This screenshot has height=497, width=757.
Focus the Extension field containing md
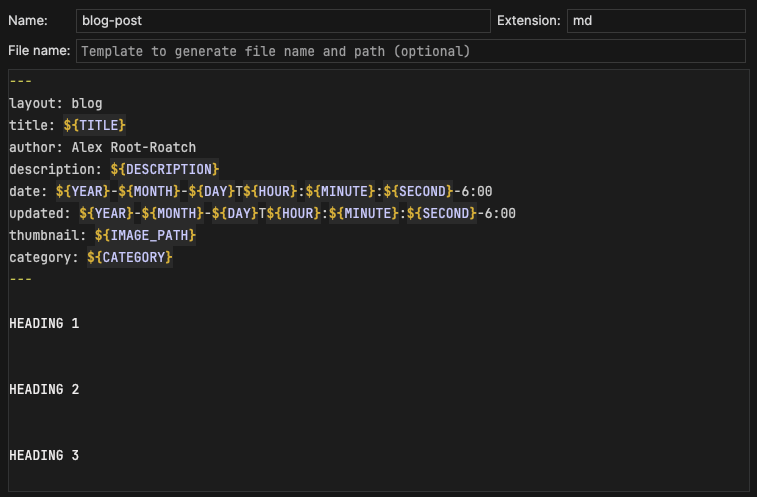[655, 21]
